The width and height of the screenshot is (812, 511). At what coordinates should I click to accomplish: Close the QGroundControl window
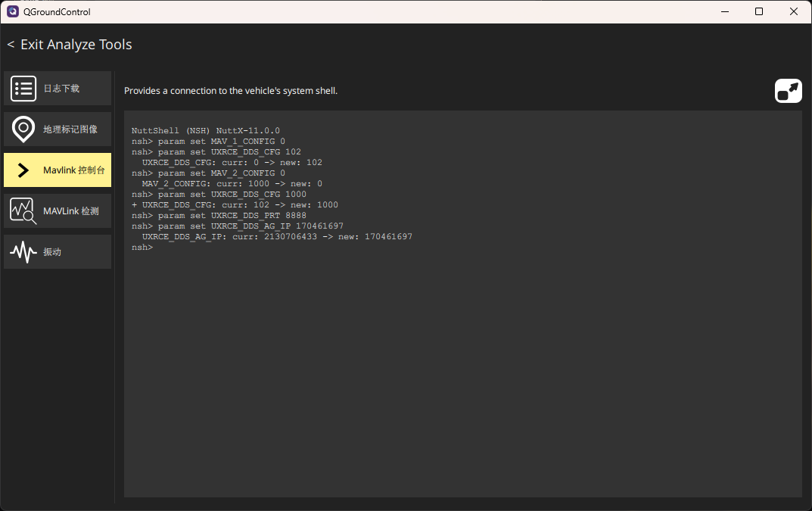[x=793, y=11]
